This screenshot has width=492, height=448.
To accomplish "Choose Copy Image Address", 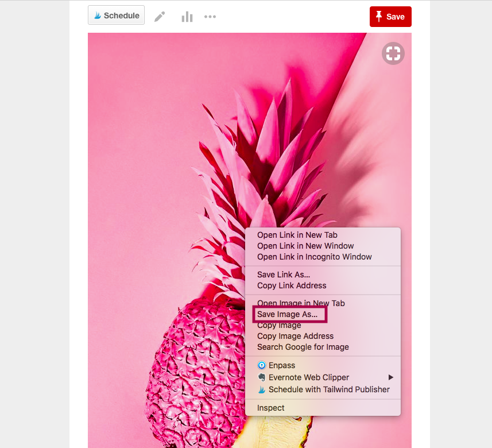I will 323,336.
